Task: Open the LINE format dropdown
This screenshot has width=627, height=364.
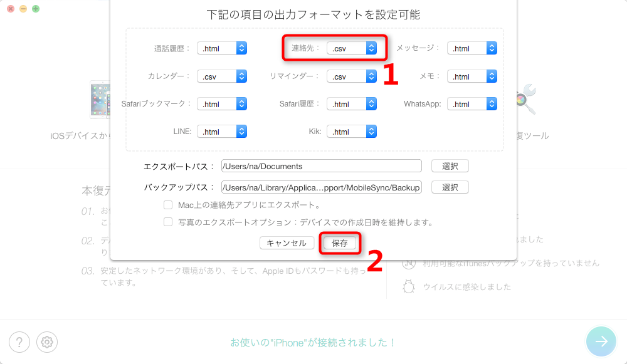Action: tap(222, 132)
